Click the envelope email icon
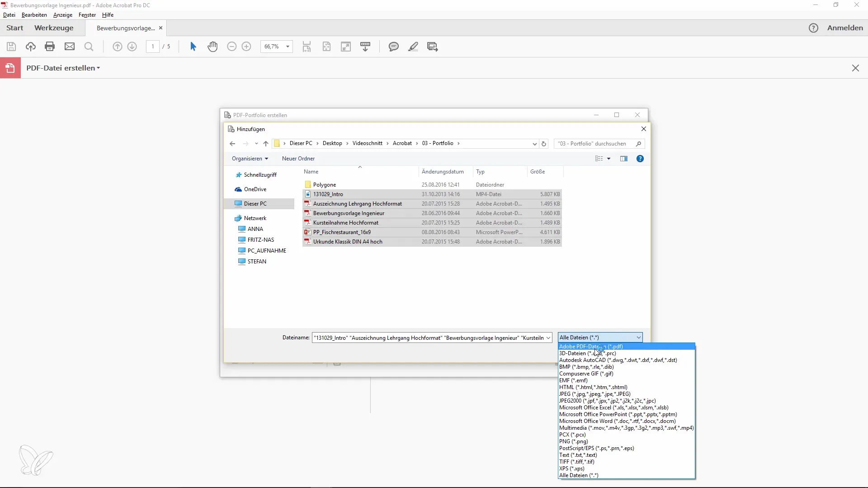The width and height of the screenshot is (868, 488). coord(70,47)
